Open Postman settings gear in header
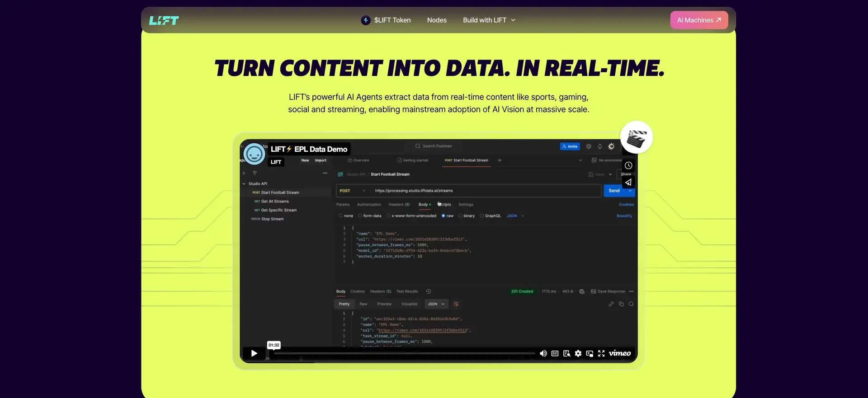The image size is (868, 398). 589,146
